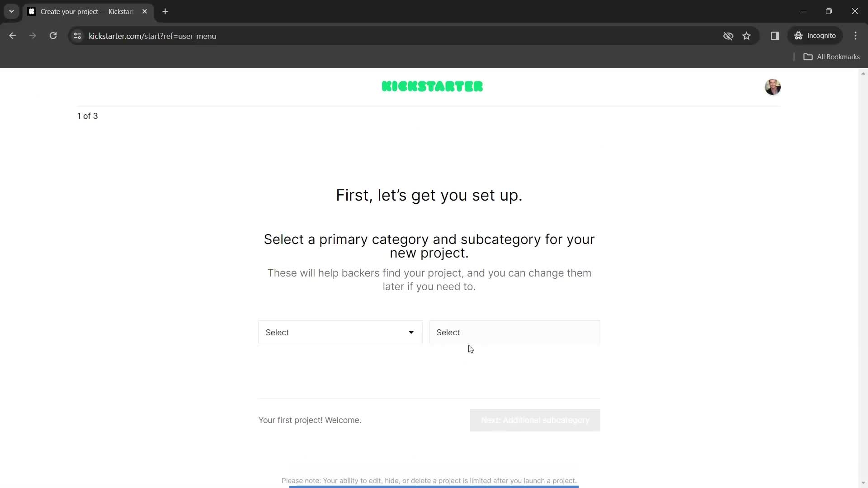The image size is (868, 488).
Task: Click the camera/screenshot disabled icon
Action: point(727,36)
